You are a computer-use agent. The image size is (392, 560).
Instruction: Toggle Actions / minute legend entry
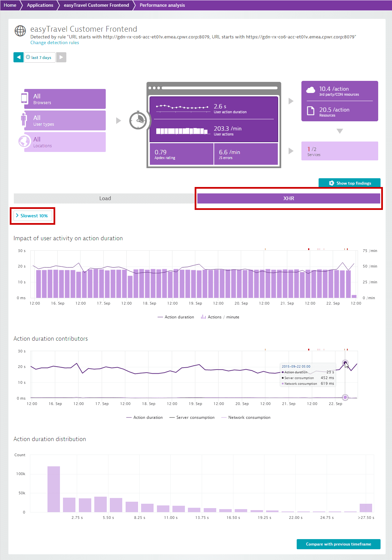(x=220, y=317)
